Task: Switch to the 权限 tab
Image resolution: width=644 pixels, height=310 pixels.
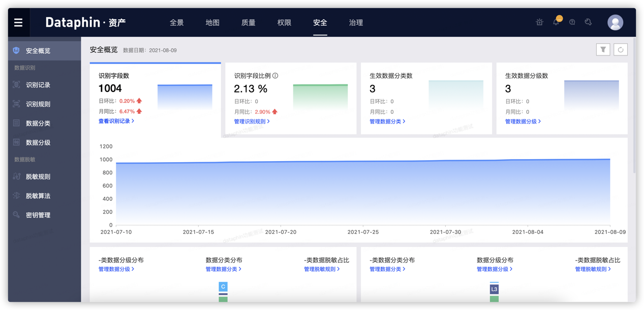Action: point(284,22)
